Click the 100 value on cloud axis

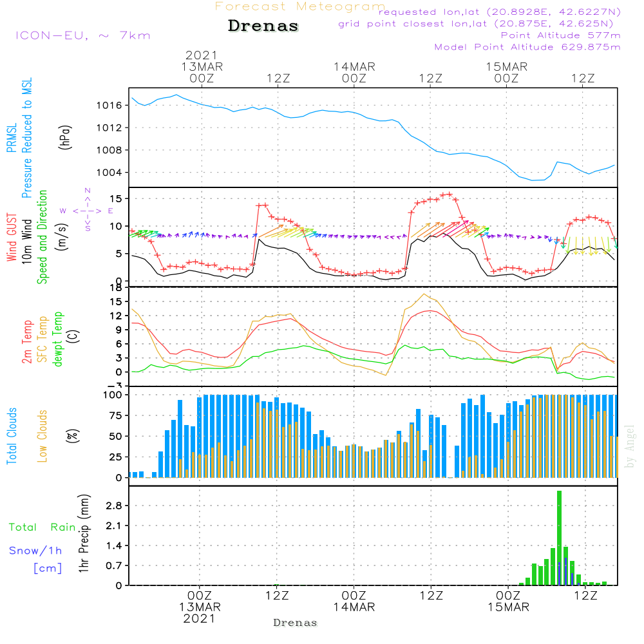(113, 395)
